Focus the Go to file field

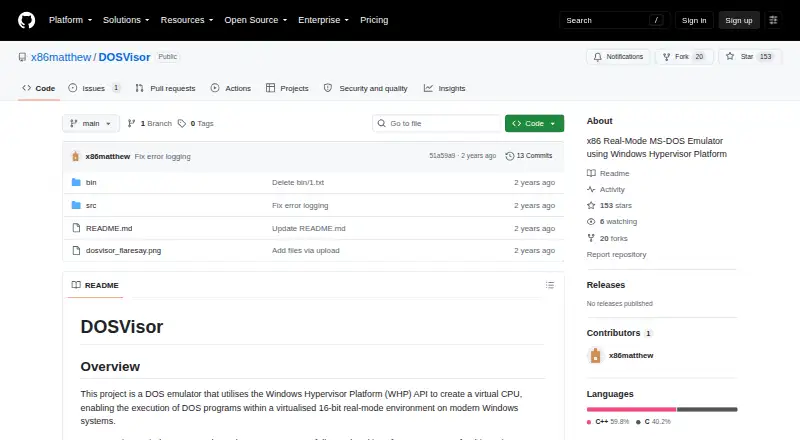437,124
